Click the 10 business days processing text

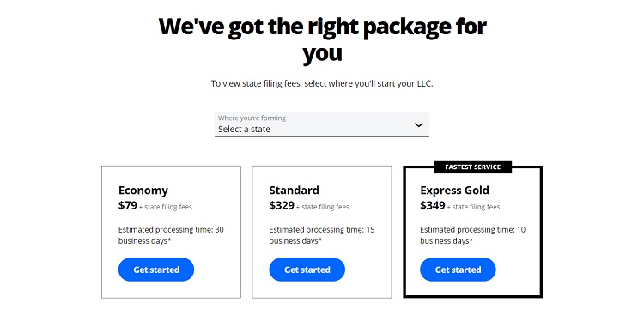[x=472, y=235]
